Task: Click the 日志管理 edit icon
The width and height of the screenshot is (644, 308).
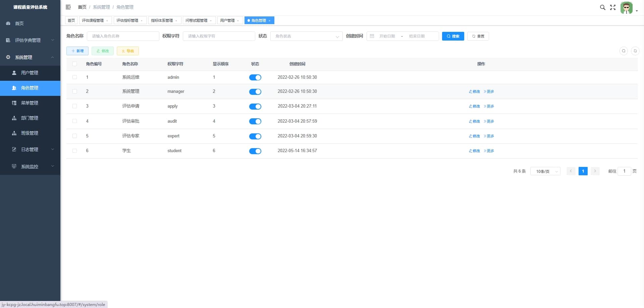Action: pos(14,149)
